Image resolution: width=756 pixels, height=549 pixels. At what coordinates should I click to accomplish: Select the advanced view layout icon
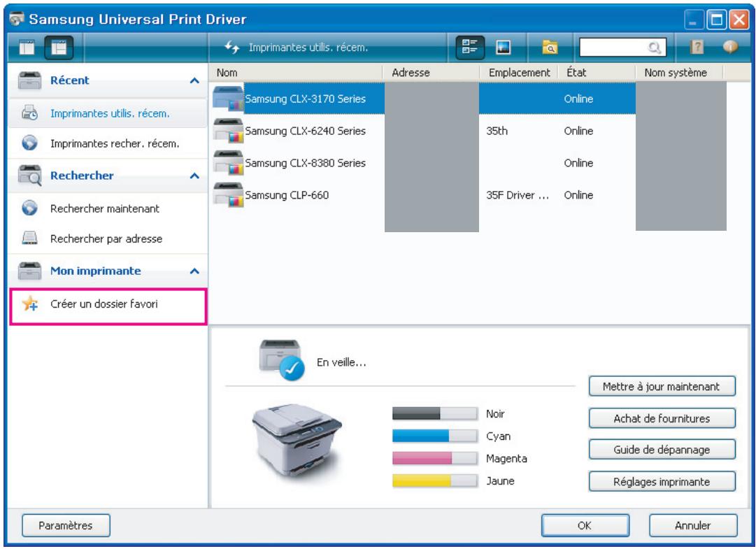pyautogui.click(x=59, y=48)
